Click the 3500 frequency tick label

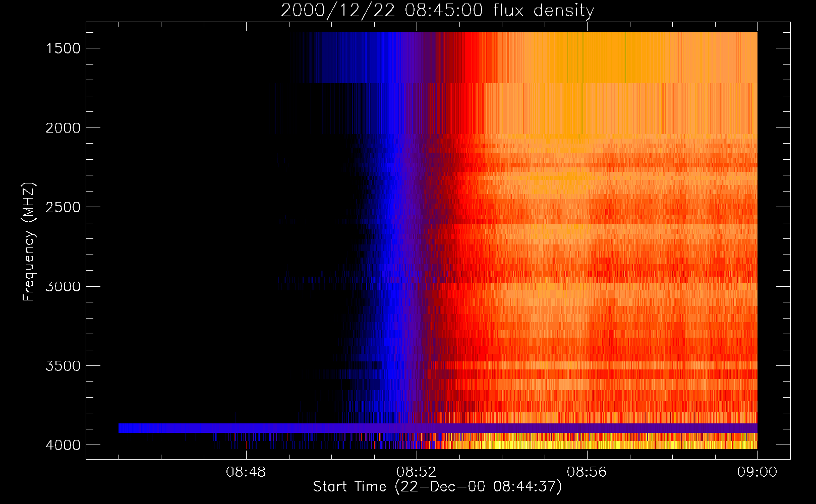(63, 366)
